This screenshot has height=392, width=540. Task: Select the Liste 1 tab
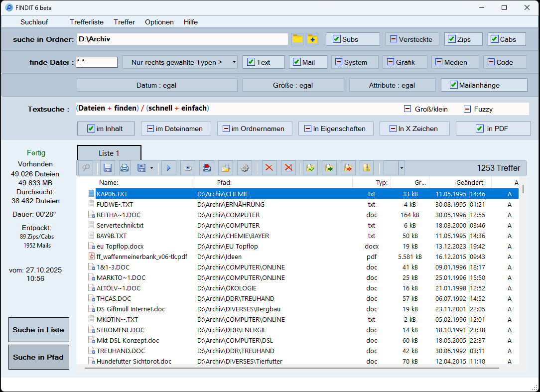pyautogui.click(x=109, y=153)
